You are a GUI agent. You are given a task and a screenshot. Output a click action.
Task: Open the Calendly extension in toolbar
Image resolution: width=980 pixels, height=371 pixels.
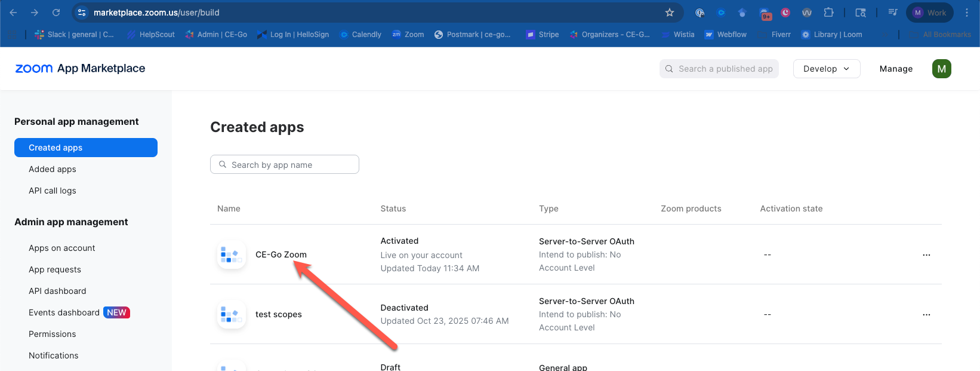pos(722,13)
